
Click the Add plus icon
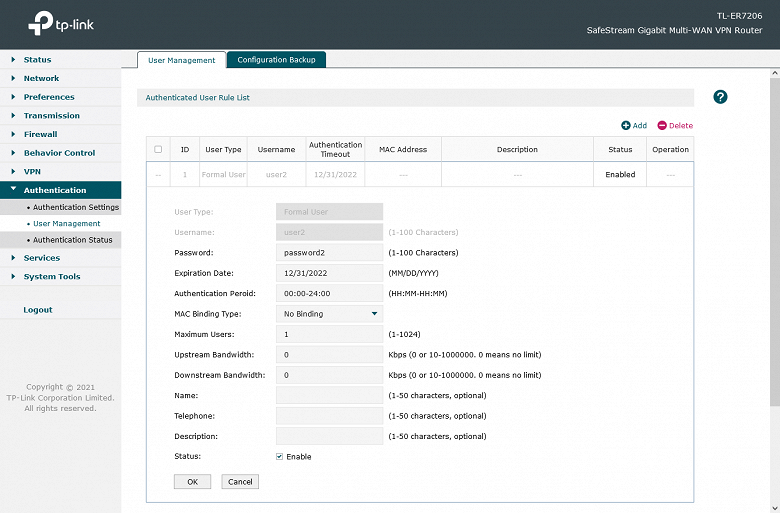626,125
